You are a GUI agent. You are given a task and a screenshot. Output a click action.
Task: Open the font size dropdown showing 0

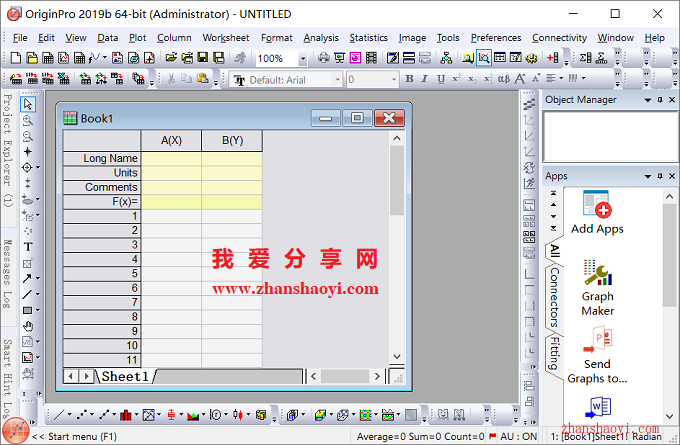394,79
